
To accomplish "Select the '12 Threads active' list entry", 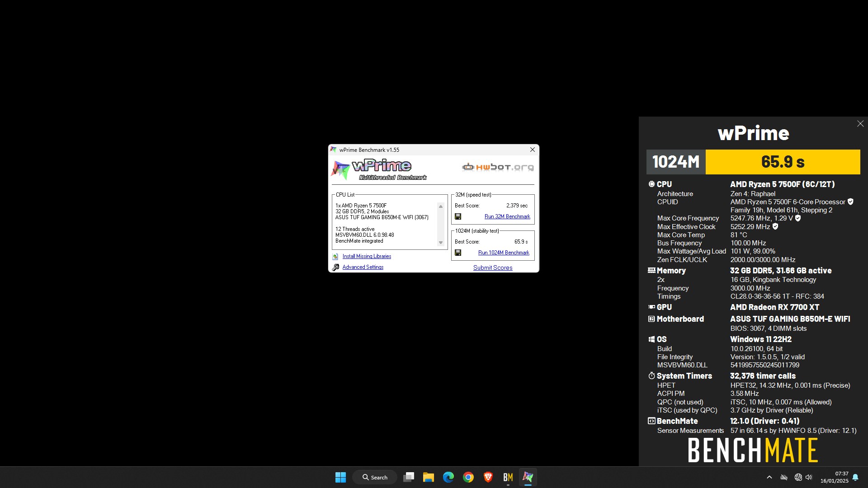I will coord(355,229).
